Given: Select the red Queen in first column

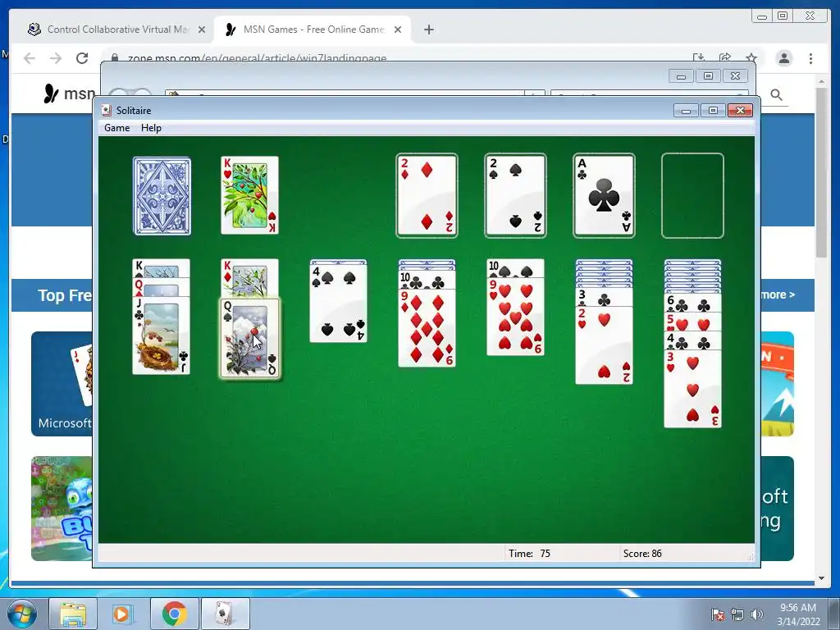Looking at the screenshot, I should 162,287.
